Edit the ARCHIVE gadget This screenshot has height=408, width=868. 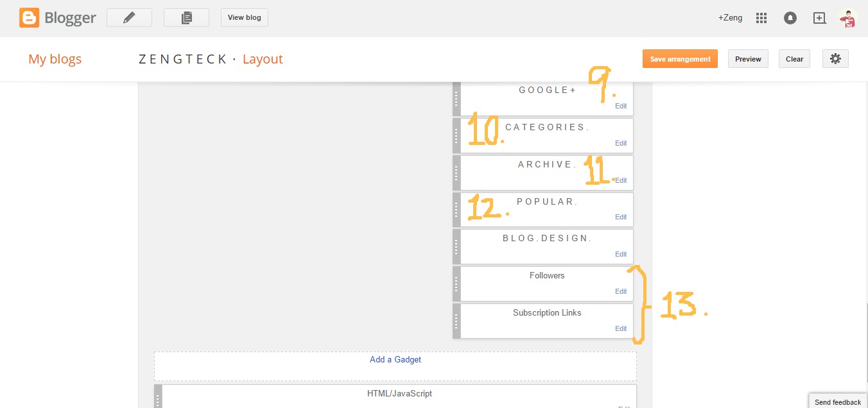621,180
